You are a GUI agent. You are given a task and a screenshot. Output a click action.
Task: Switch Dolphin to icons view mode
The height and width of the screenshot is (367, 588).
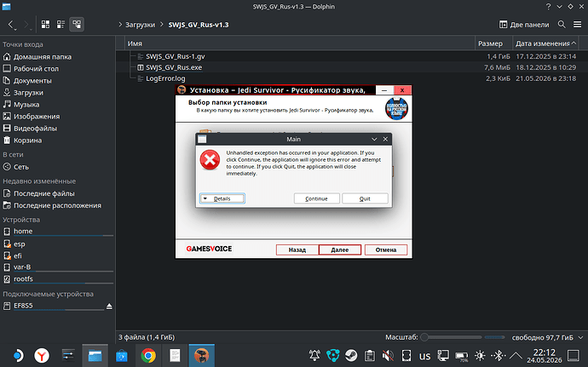coord(45,25)
